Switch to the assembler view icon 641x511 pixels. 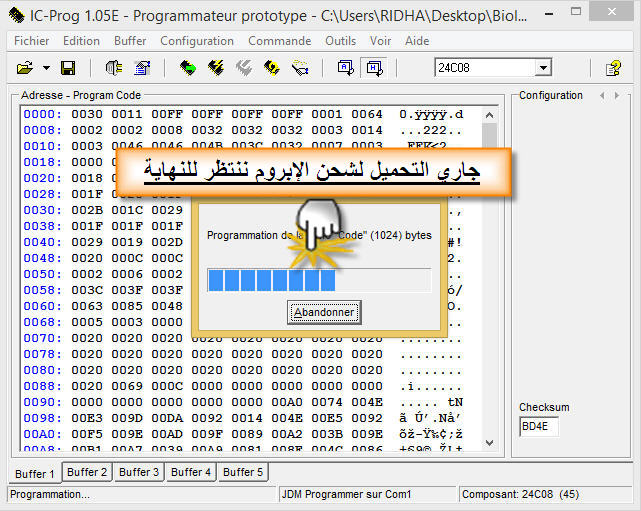[345, 68]
